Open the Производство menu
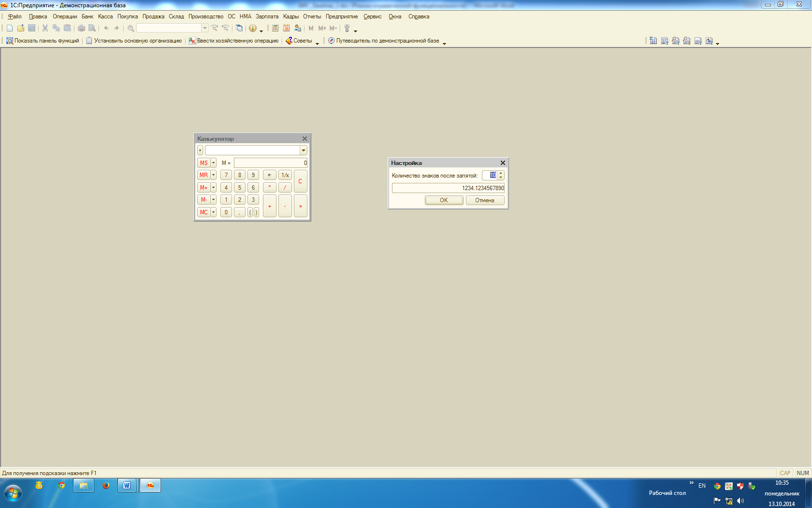812x508 pixels. coord(206,16)
